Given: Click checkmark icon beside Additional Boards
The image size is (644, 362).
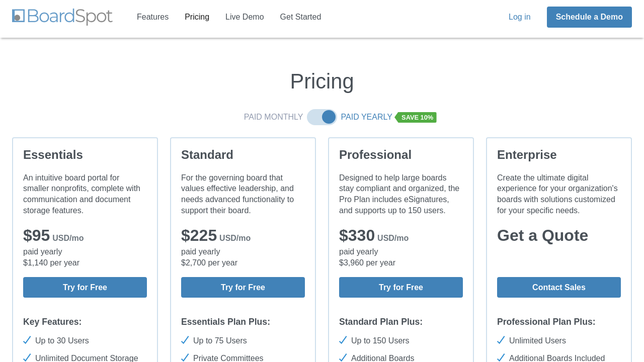Looking at the screenshot, I should pyautogui.click(x=343, y=357).
